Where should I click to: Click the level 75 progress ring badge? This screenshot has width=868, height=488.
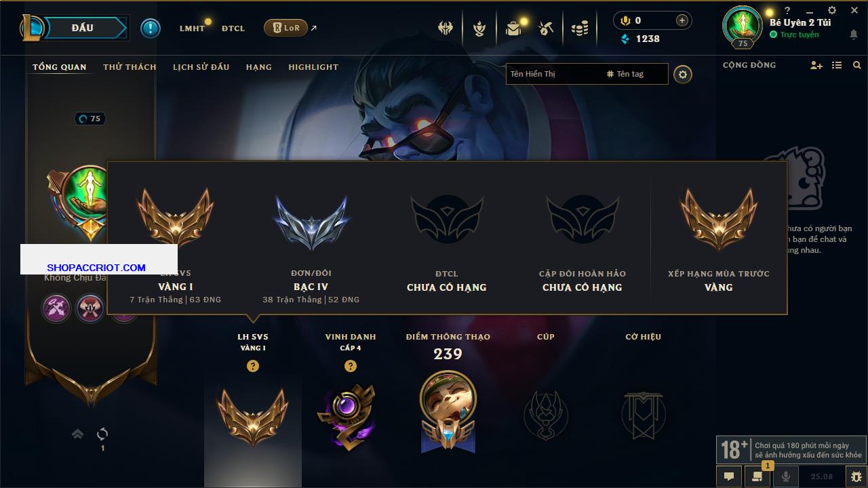(x=90, y=119)
